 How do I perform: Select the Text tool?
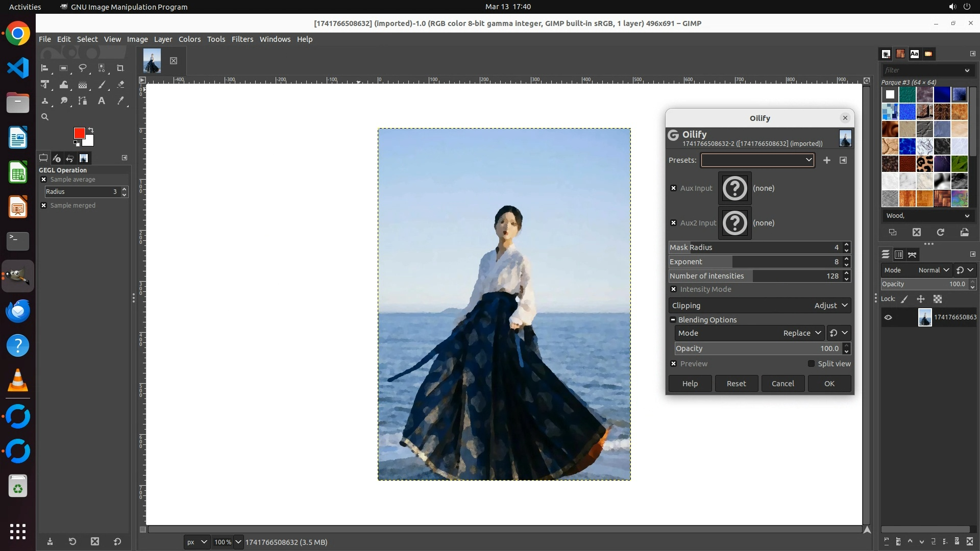tap(102, 101)
